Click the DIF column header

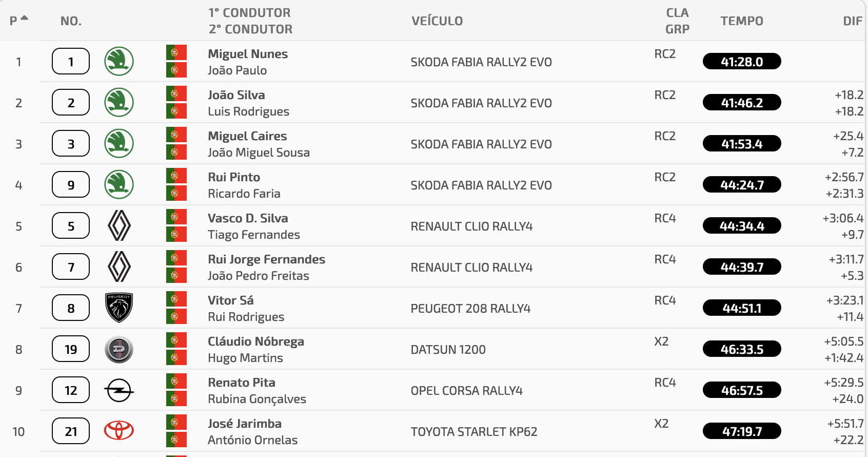click(x=853, y=21)
